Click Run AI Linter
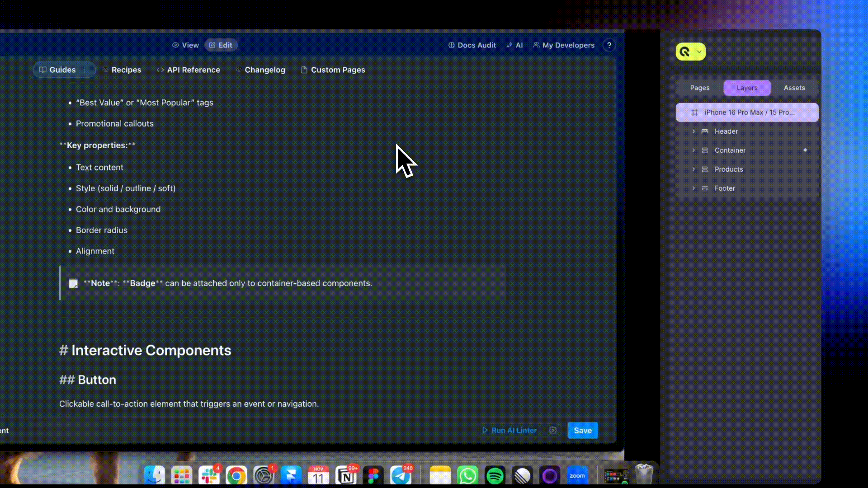Screen dimensions: 868x488 coord(509,431)
